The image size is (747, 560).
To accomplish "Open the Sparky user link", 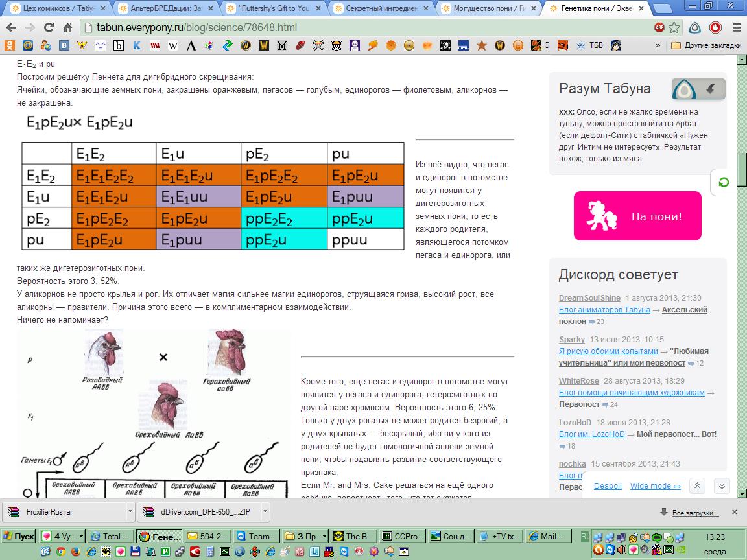I will 572,340.
